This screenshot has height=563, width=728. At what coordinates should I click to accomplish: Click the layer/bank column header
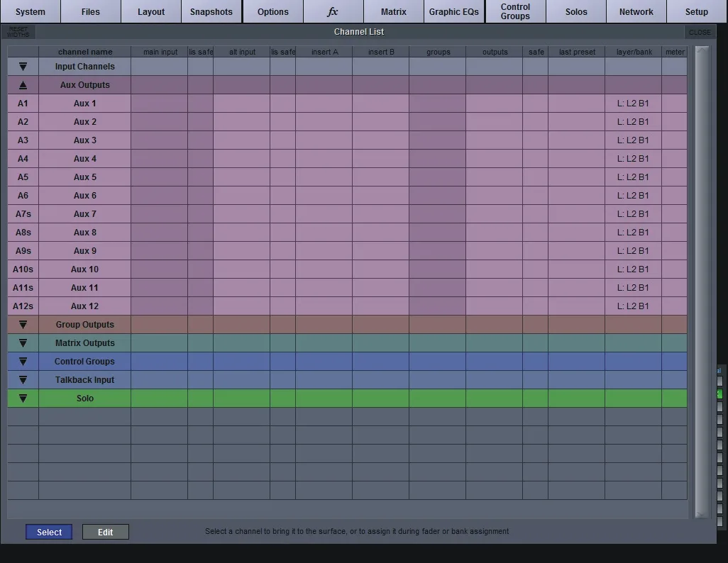click(x=634, y=52)
